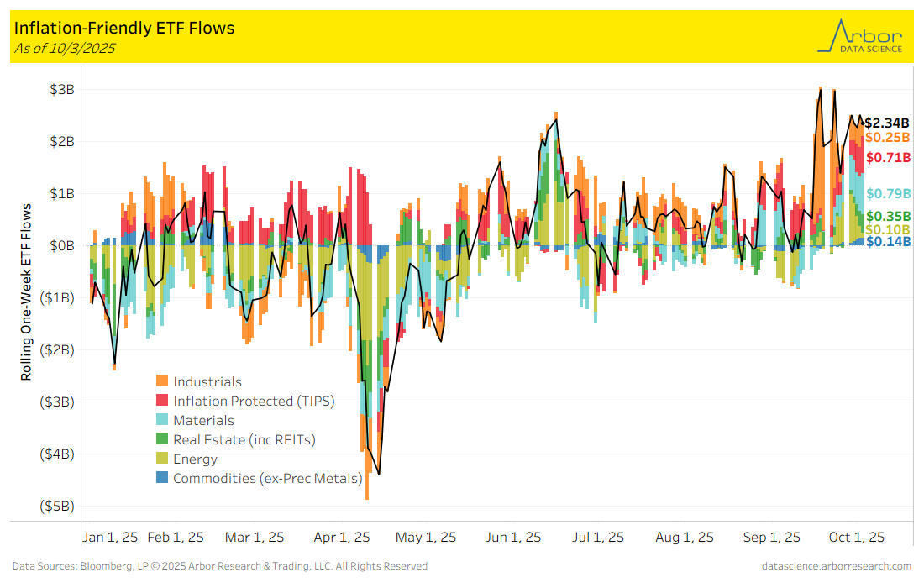The width and height of the screenshot is (924, 588).
Task: Click the As of 10/3/2025 subtitle
Action: 65,48
